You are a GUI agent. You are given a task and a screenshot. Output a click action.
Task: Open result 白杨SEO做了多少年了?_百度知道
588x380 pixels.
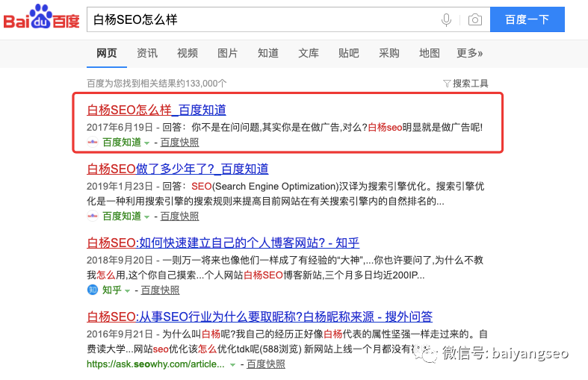coord(177,169)
